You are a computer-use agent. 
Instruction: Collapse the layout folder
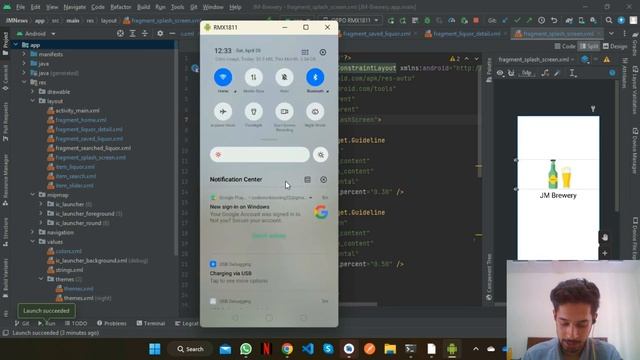click(x=33, y=101)
